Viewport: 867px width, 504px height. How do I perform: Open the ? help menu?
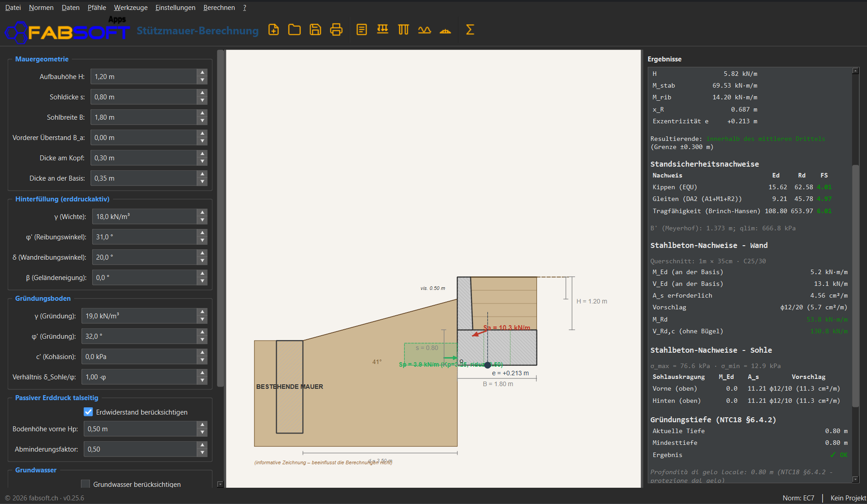(245, 8)
